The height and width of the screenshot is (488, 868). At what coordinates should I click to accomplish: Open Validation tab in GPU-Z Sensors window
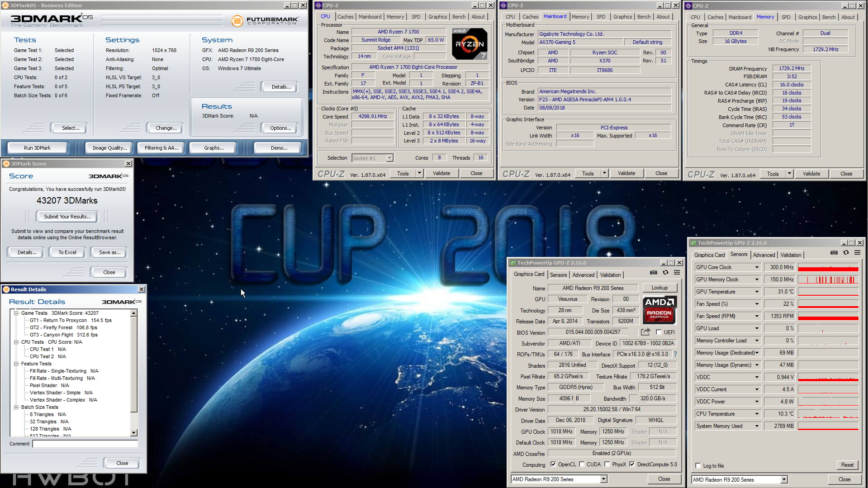pos(791,255)
